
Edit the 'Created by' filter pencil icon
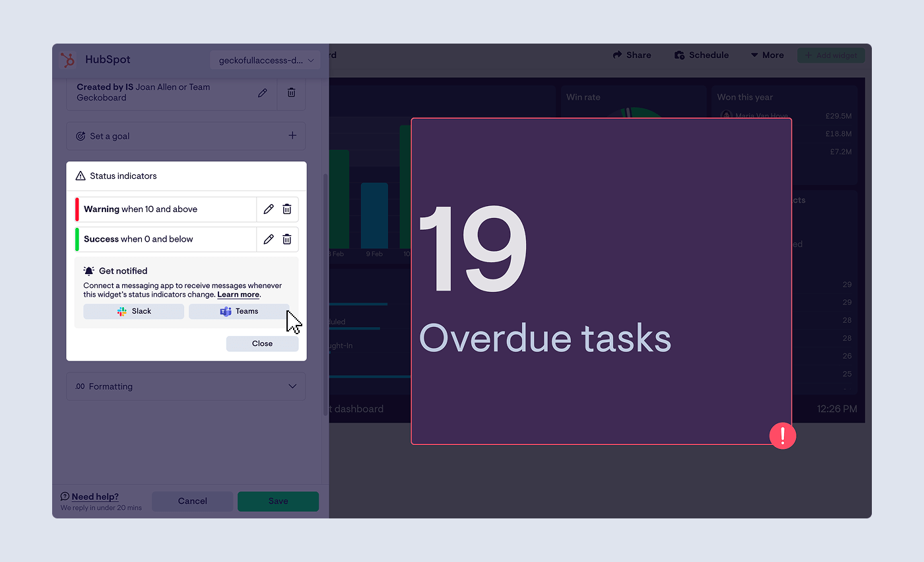(263, 92)
